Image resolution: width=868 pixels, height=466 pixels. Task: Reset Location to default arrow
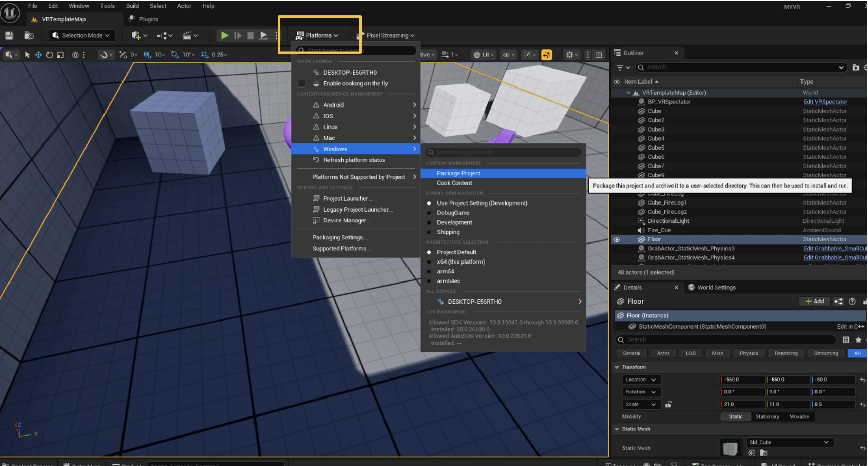coord(863,380)
